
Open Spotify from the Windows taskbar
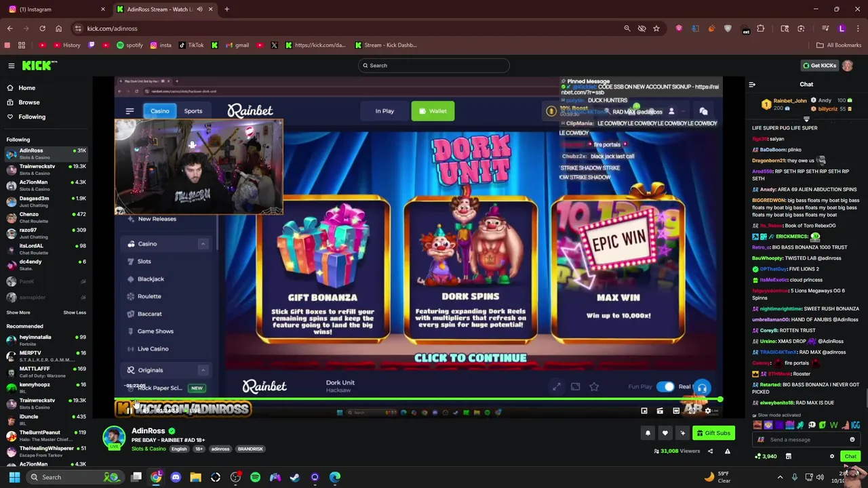(255, 477)
